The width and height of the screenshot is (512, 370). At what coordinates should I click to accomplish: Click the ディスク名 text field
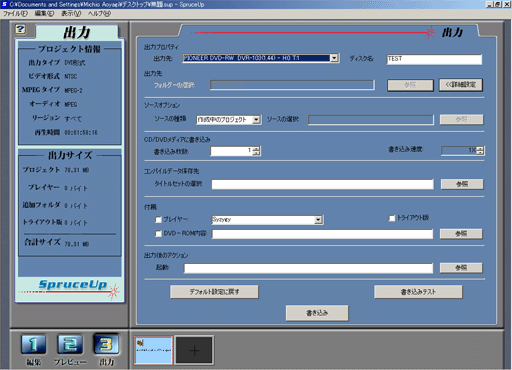click(x=434, y=59)
